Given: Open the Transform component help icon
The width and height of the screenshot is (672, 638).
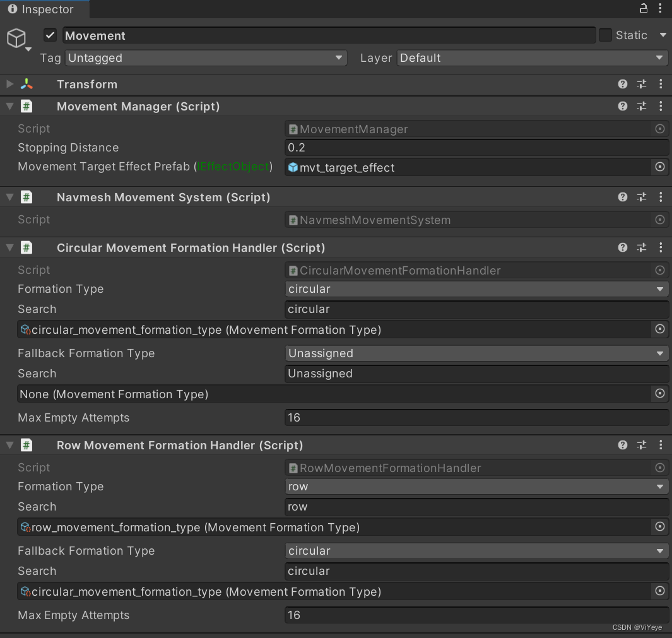Looking at the screenshot, I should click(622, 84).
